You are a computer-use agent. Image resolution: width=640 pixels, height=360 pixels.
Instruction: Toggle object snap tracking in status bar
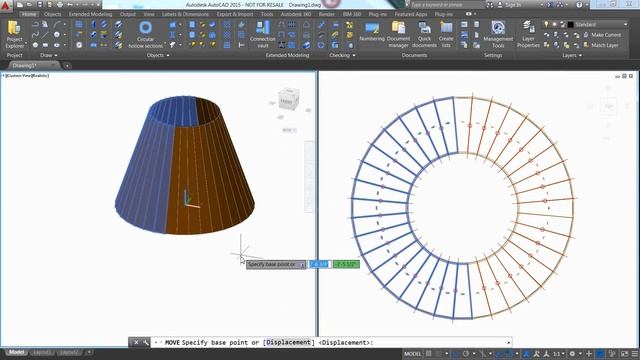(499, 353)
